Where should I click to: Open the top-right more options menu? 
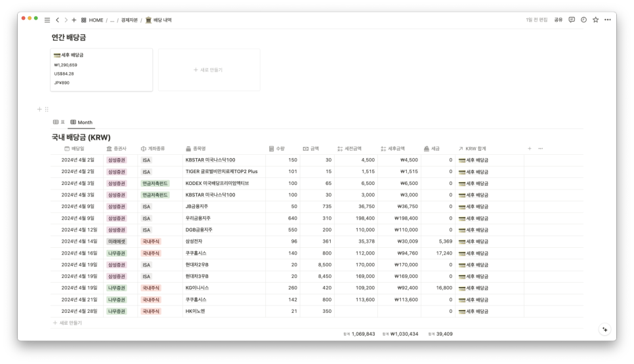[x=608, y=20]
